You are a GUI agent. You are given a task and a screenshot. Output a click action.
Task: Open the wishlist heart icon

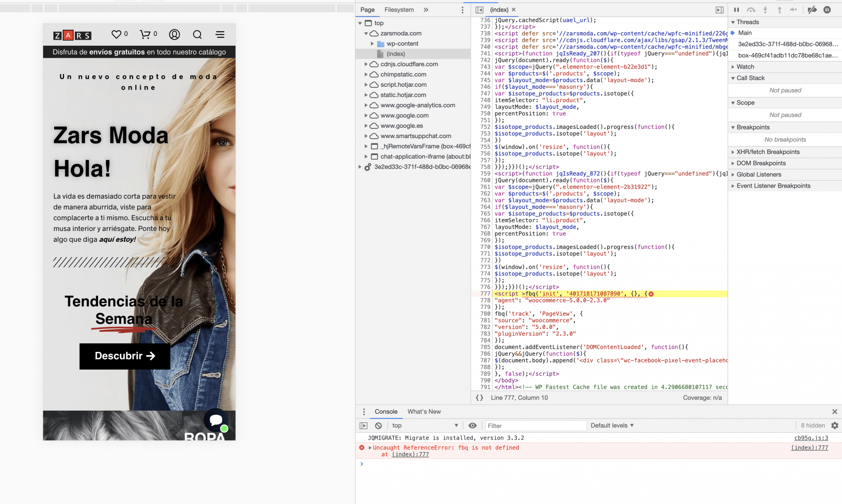tap(116, 34)
